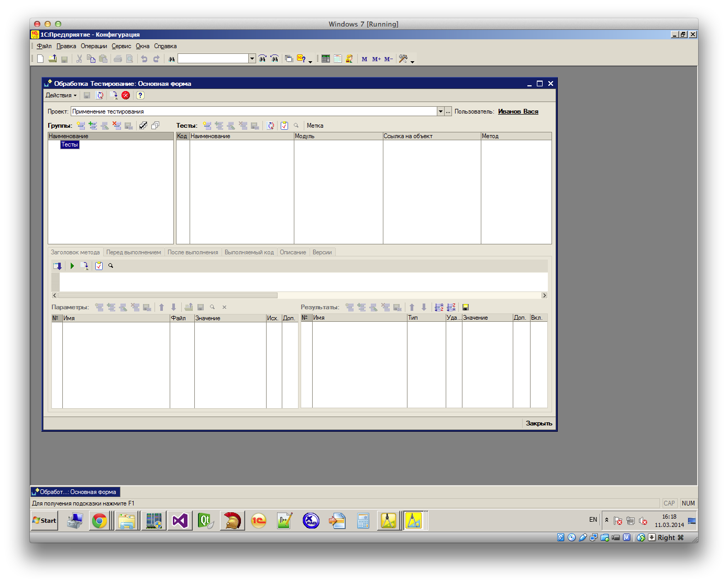The height and width of the screenshot is (584, 728).
Task: Click the code editor text area
Action: 303,282
